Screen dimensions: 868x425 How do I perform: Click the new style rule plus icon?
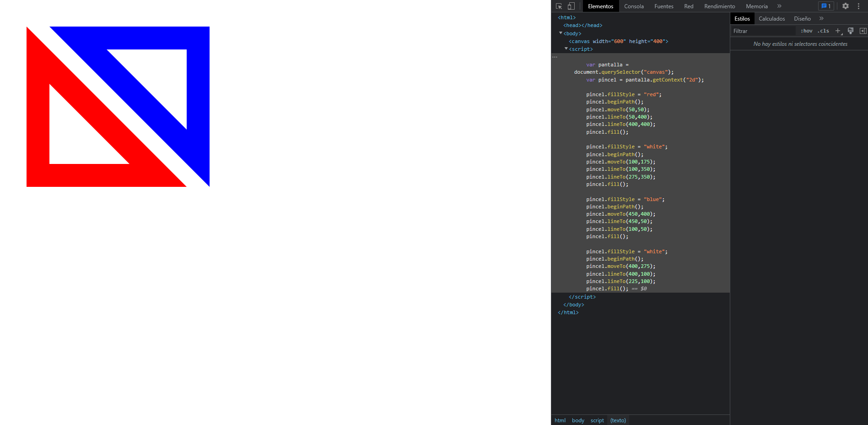coord(838,31)
